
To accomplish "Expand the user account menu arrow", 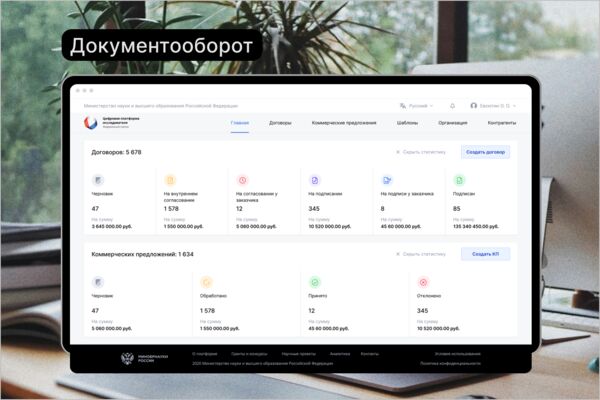I will coord(515,106).
